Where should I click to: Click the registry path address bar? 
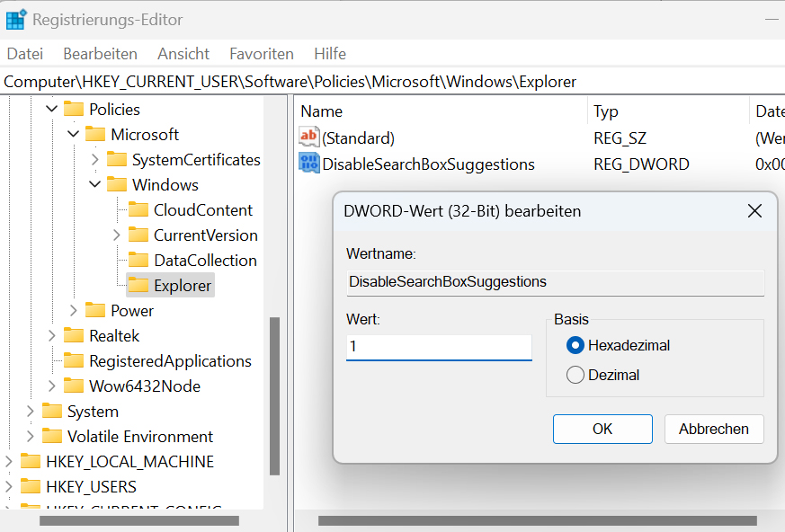(x=392, y=82)
